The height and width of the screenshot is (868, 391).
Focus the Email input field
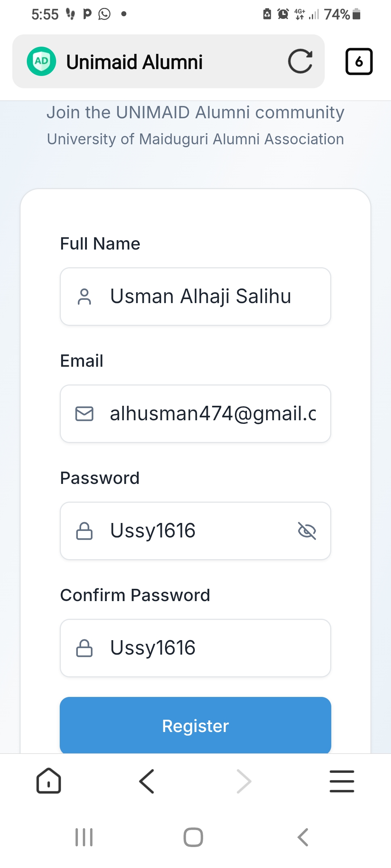(x=195, y=414)
